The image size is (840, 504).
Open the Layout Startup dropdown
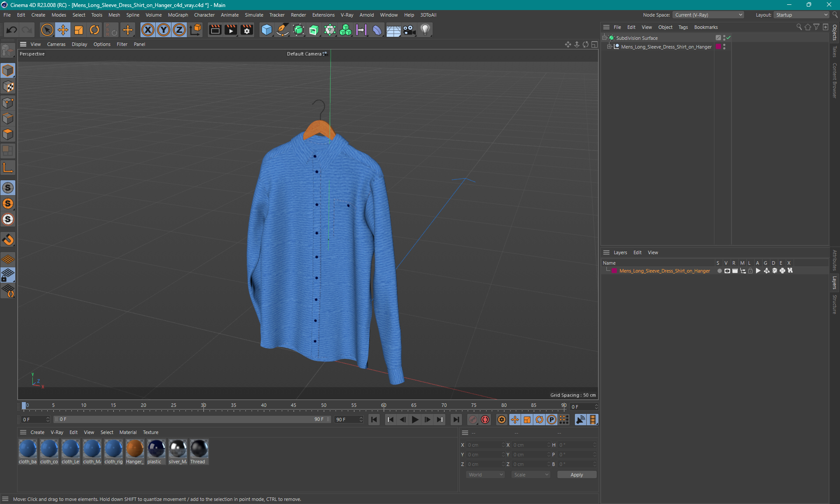point(802,15)
